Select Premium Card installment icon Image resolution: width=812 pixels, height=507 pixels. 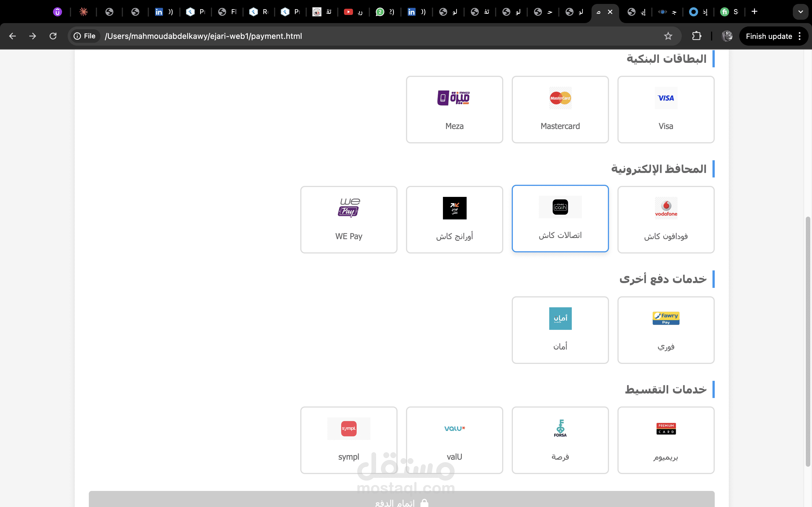[x=666, y=428]
